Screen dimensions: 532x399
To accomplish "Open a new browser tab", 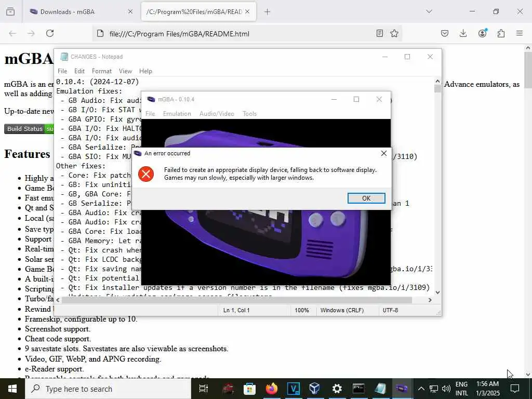I will tap(268, 12).
